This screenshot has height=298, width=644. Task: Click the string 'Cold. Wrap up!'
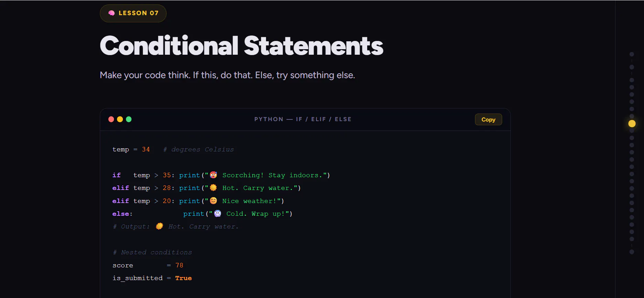point(255,214)
